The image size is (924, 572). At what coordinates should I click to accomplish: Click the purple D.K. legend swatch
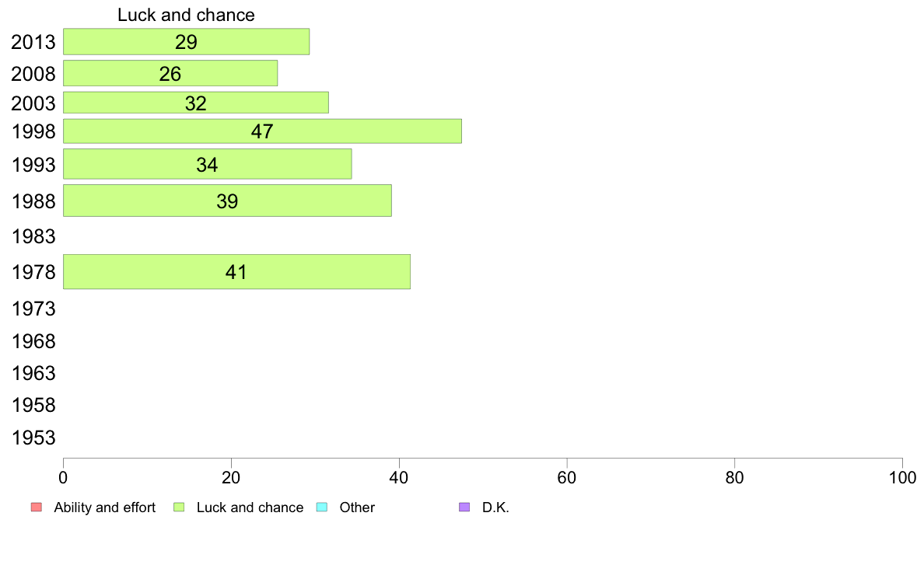[464, 507]
